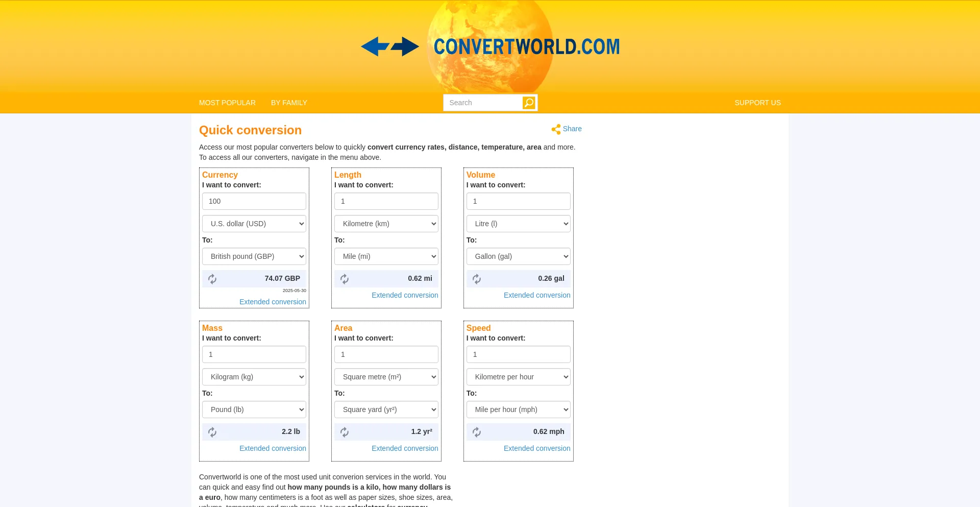Open Extended conversion under Length
The image size is (980, 507).
(x=405, y=295)
